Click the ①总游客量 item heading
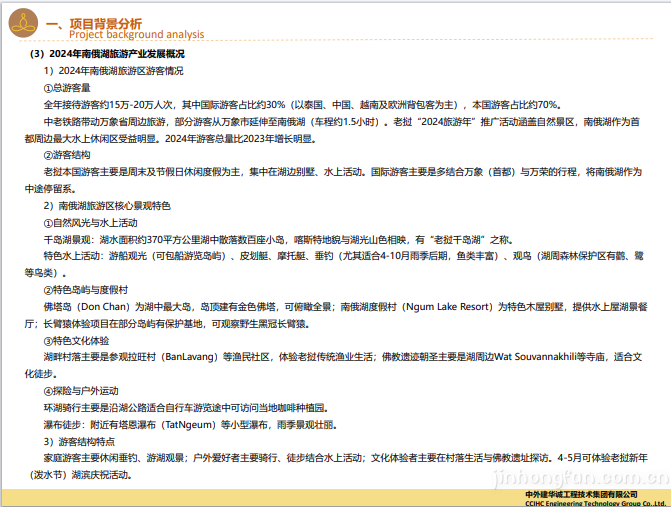This screenshot has height=507, width=671. (67, 88)
